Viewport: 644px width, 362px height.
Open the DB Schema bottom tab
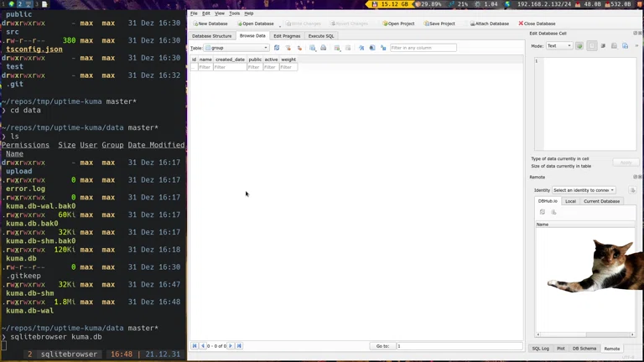pyautogui.click(x=584, y=349)
